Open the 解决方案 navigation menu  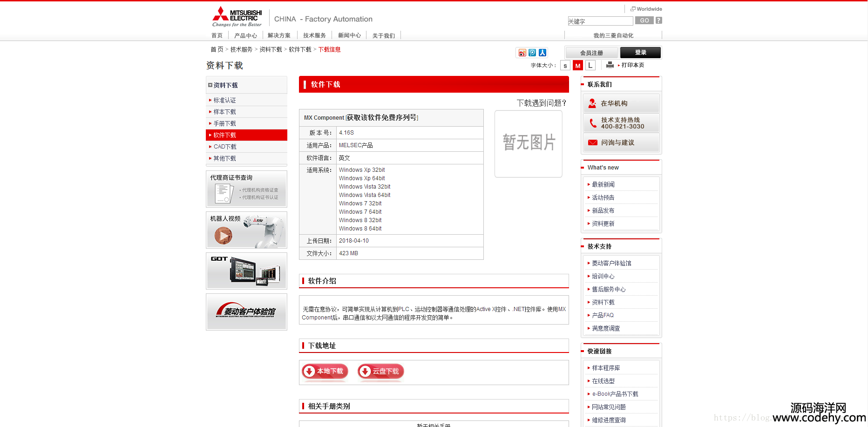click(279, 35)
